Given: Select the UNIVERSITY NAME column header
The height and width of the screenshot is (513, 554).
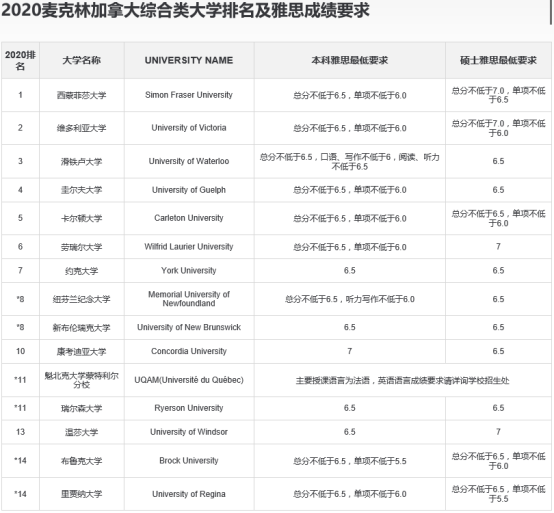Looking at the screenshot, I should [x=189, y=60].
